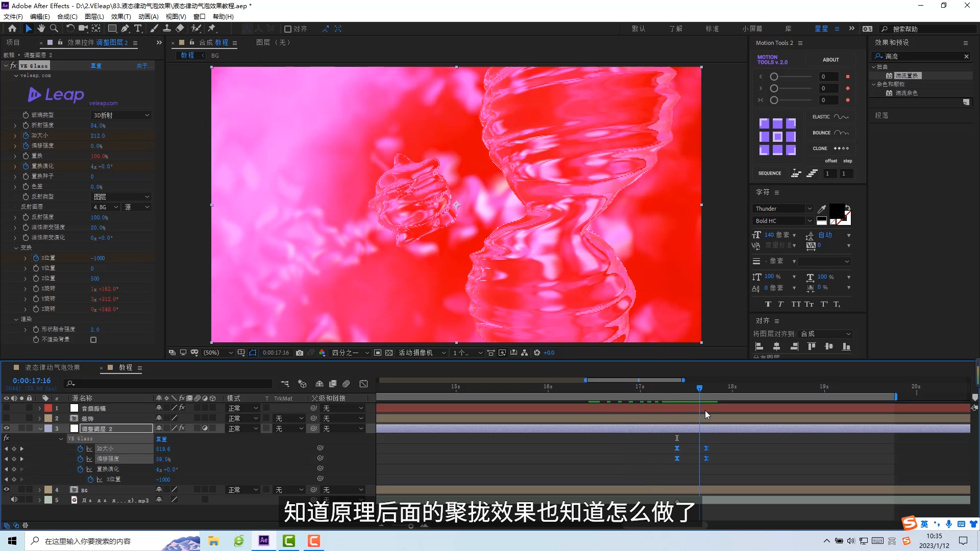Switch to 液态律动气泡效果 timeline tab
The width and height of the screenshot is (980, 551).
(53, 367)
